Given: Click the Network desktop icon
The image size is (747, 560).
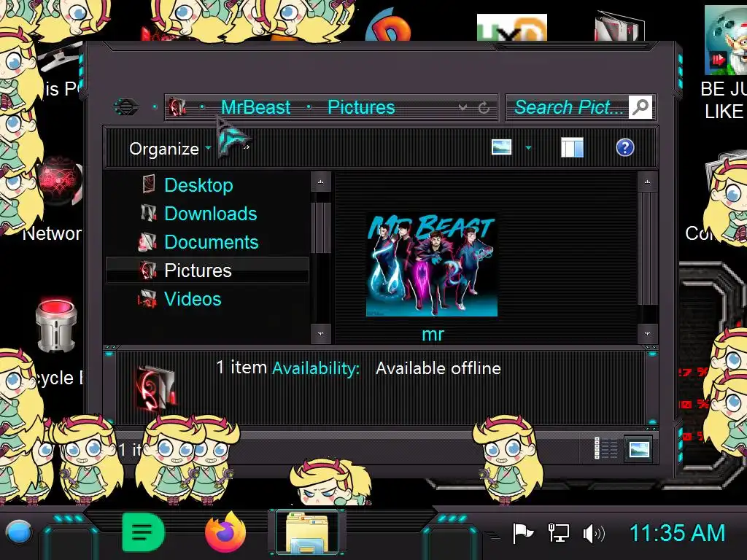Looking at the screenshot, I should tap(58, 181).
